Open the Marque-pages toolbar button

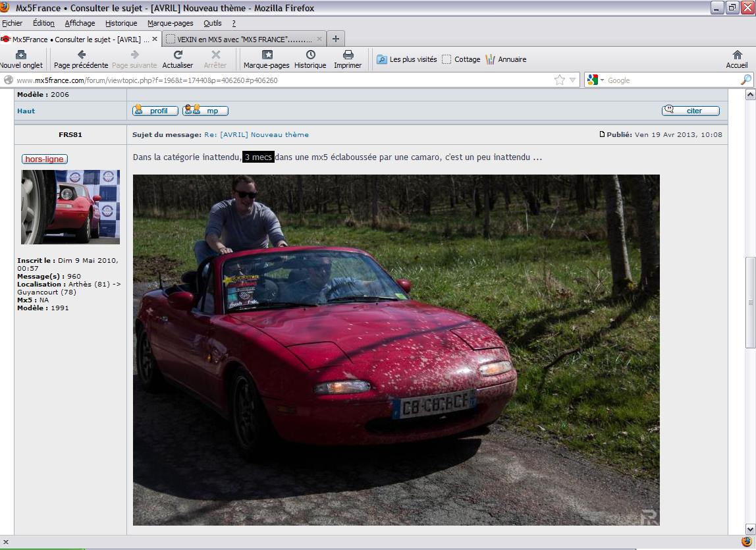tap(266, 59)
